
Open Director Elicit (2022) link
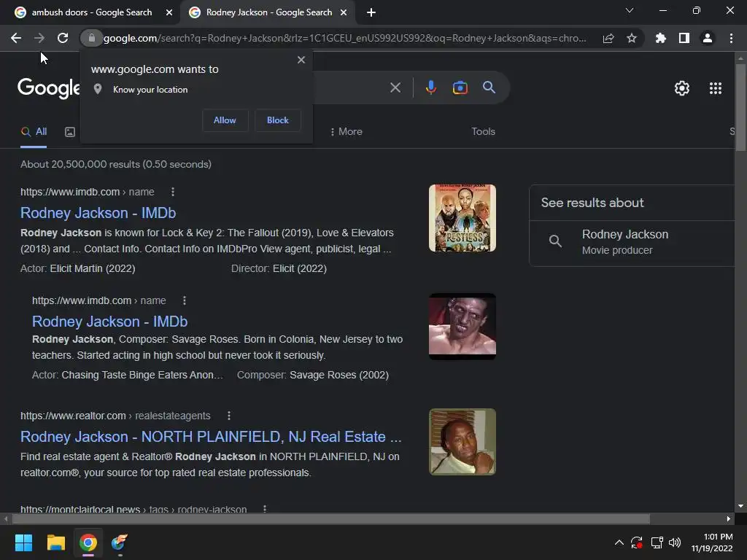tap(300, 268)
